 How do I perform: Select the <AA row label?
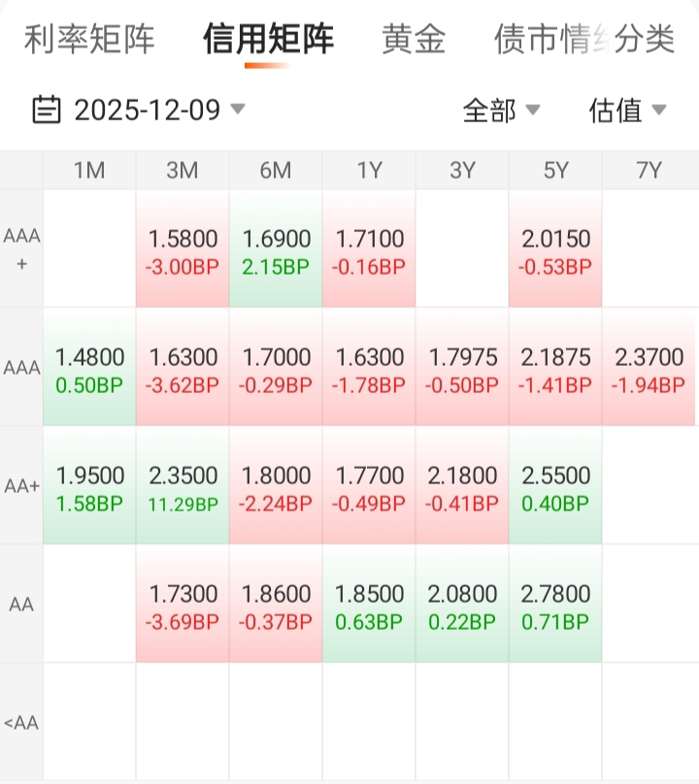(x=21, y=722)
